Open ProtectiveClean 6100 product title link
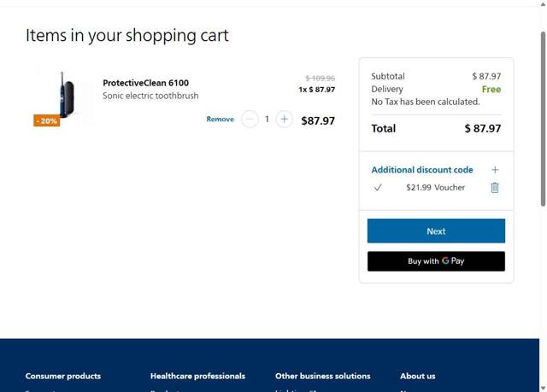 click(x=145, y=83)
